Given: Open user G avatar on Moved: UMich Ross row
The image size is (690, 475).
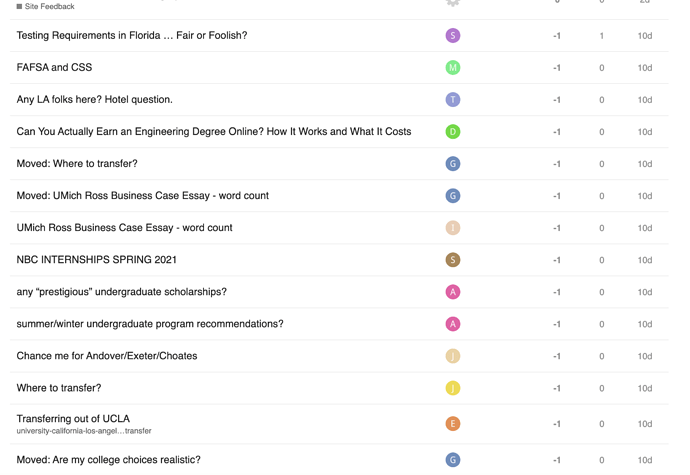Looking at the screenshot, I should pyautogui.click(x=453, y=195).
